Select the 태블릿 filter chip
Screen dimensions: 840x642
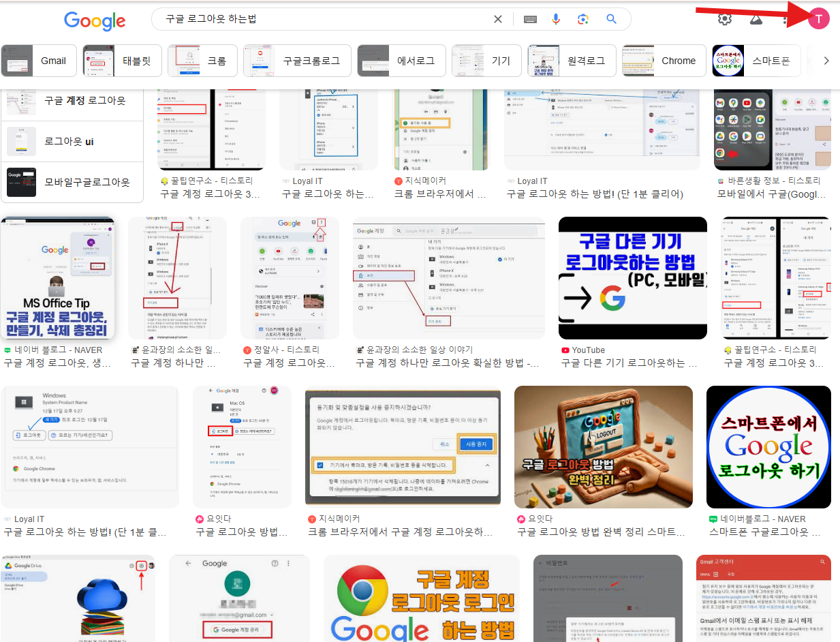click(x=122, y=61)
